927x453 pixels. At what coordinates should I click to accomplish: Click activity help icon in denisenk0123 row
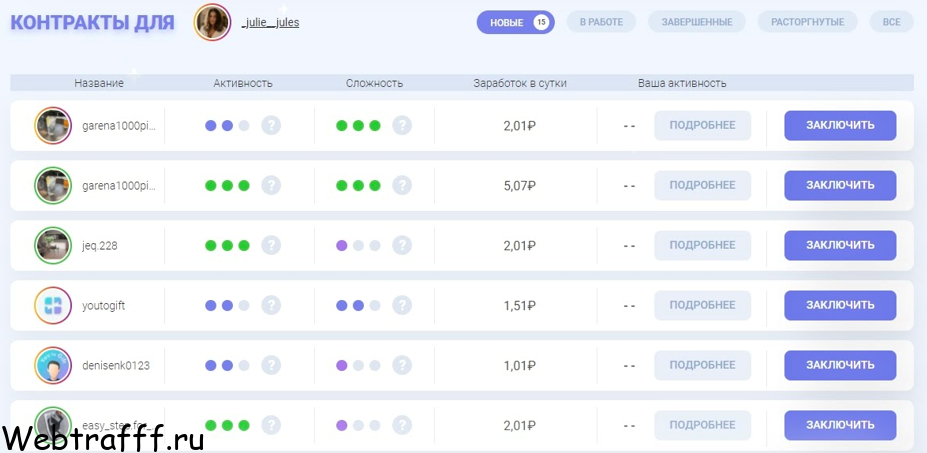point(271,365)
